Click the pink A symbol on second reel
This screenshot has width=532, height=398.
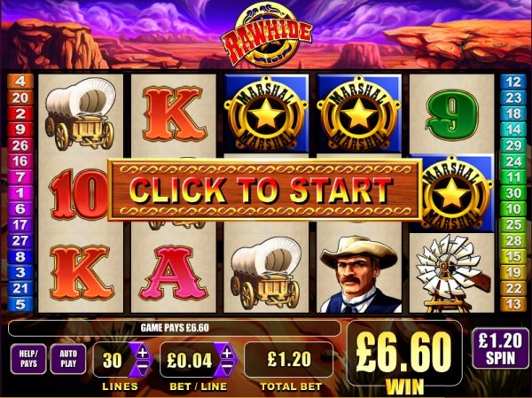(174, 273)
